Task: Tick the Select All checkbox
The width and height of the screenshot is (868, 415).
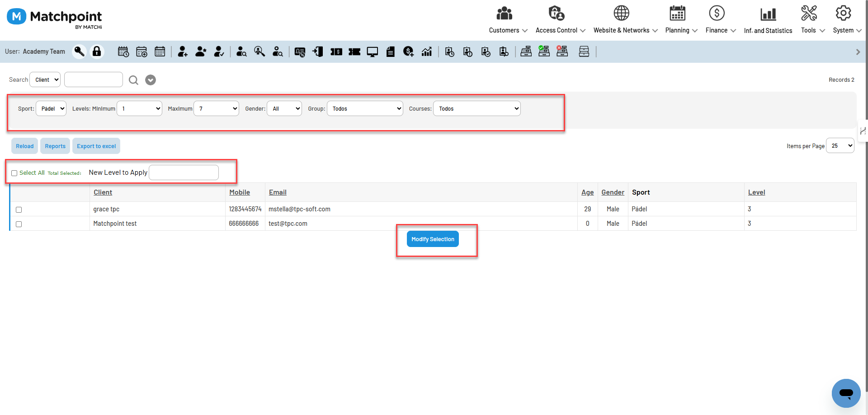Action: [x=14, y=173]
